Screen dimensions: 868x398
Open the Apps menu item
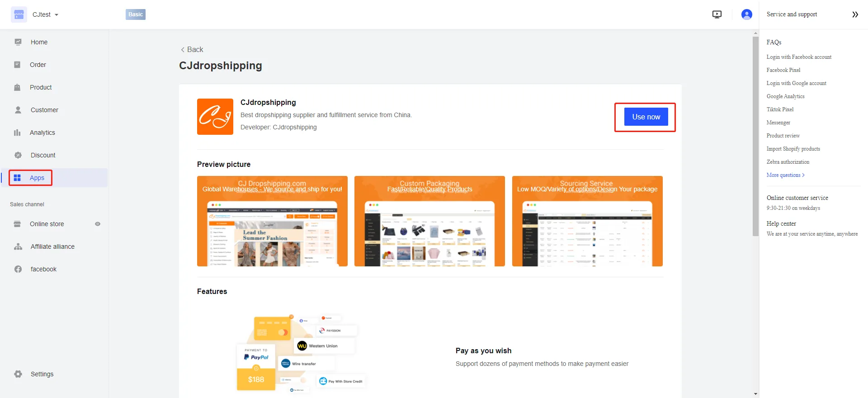point(37,178)
